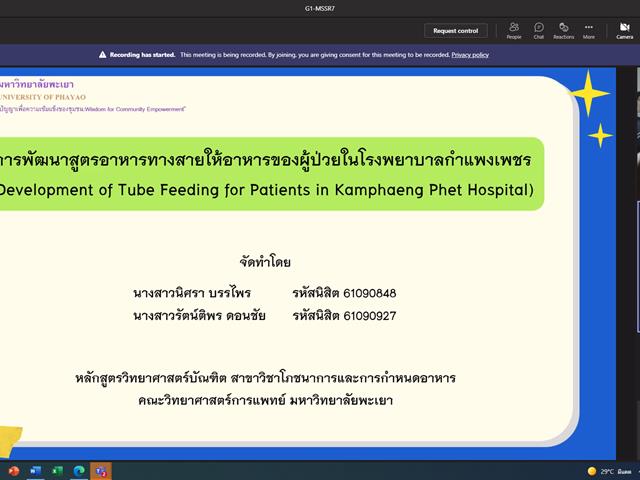
Task: Click the G1-MSSR7 window title
Action: pos(320,8)
